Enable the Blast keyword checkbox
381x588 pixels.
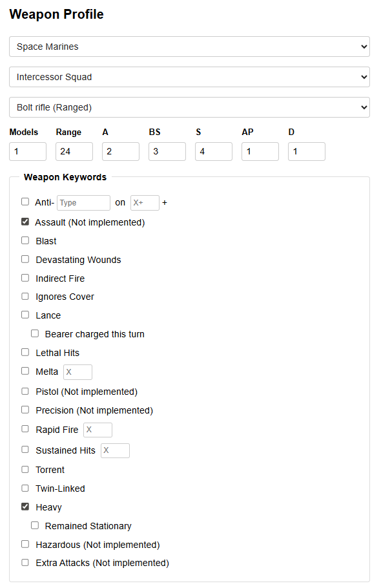click(x=25, y=240)
